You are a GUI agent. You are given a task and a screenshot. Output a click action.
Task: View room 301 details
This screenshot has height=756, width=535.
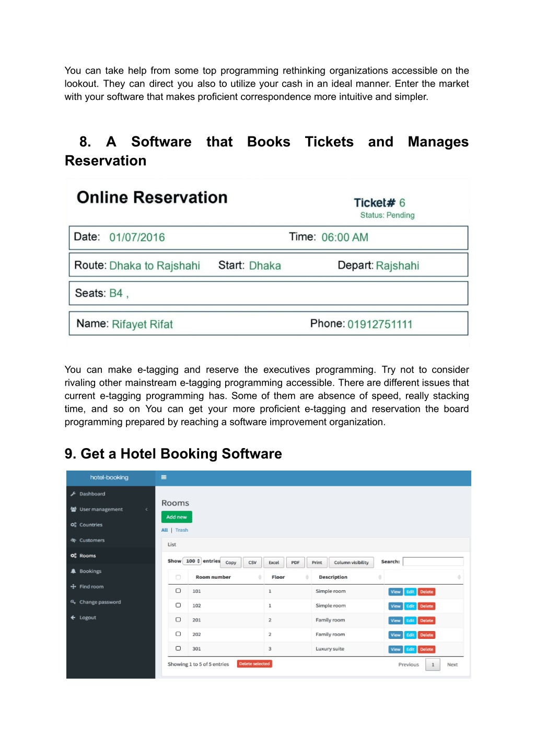[x=396, y=649]
